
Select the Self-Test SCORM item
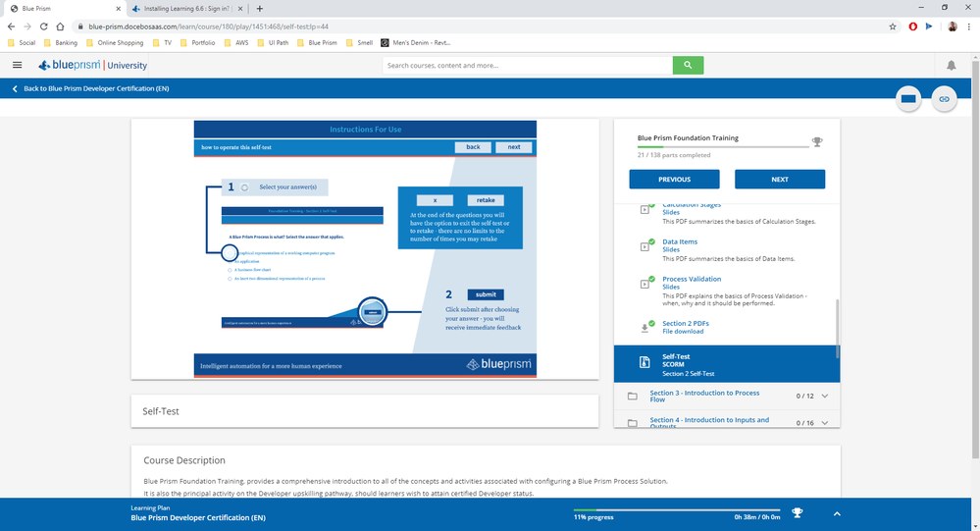pyautogui.click(x=727, y=364)
